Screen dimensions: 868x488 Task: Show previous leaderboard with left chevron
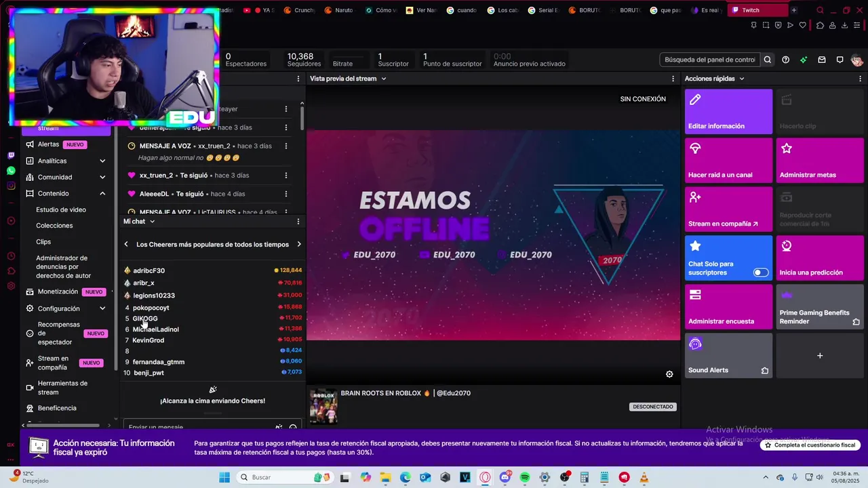[x=126, y=245]
